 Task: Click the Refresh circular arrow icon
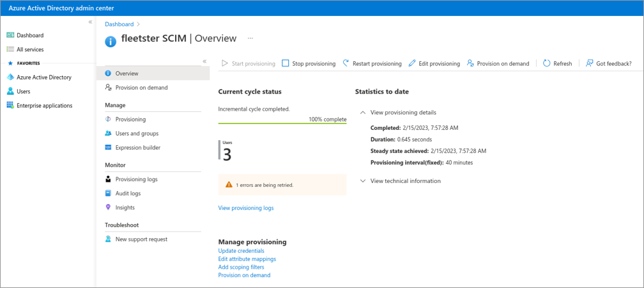[546, 63]
